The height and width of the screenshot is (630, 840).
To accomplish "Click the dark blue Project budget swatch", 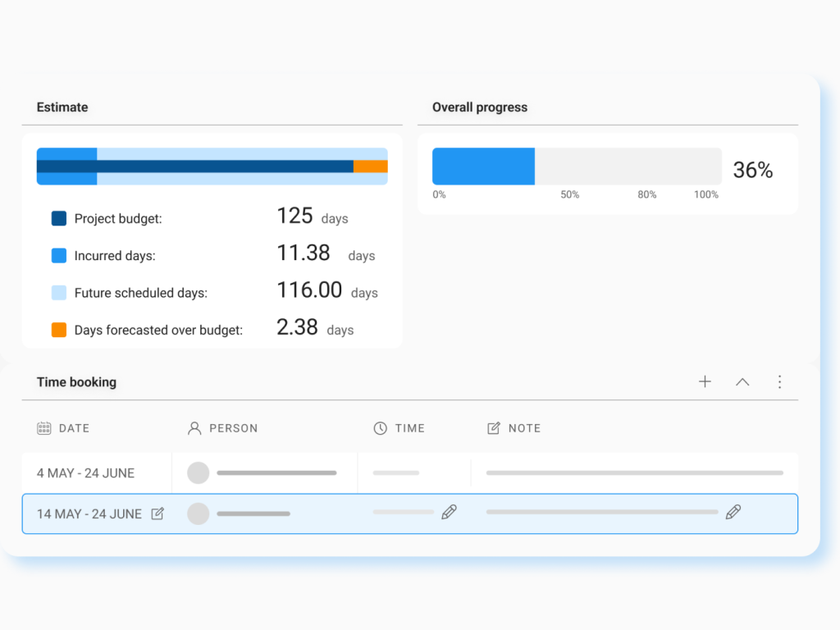I will [59, 218].
